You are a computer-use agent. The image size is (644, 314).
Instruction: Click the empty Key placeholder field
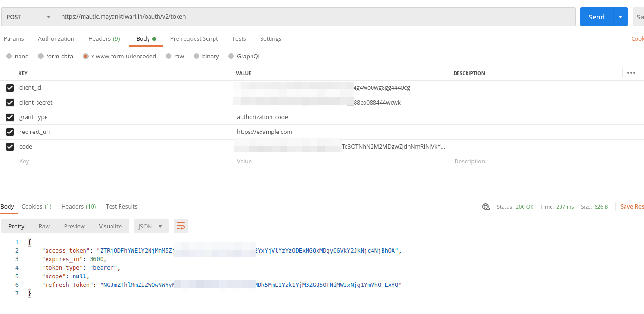click(124, 162)
